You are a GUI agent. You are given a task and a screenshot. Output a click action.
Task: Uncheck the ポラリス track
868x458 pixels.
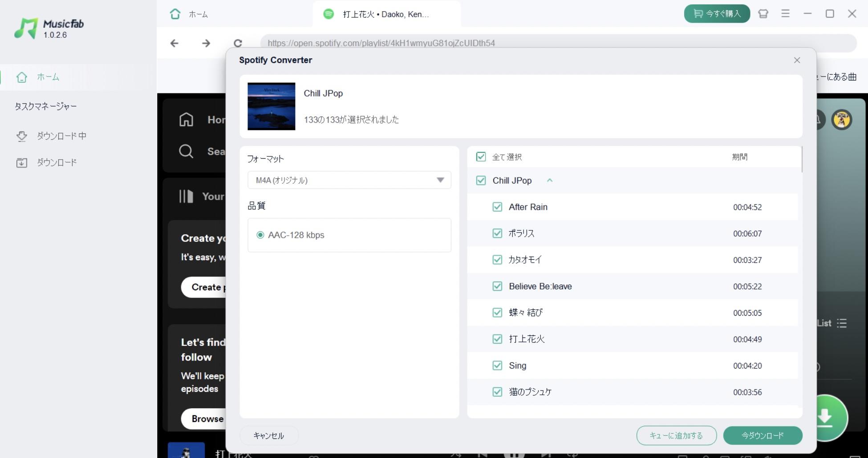pos(497,233)
